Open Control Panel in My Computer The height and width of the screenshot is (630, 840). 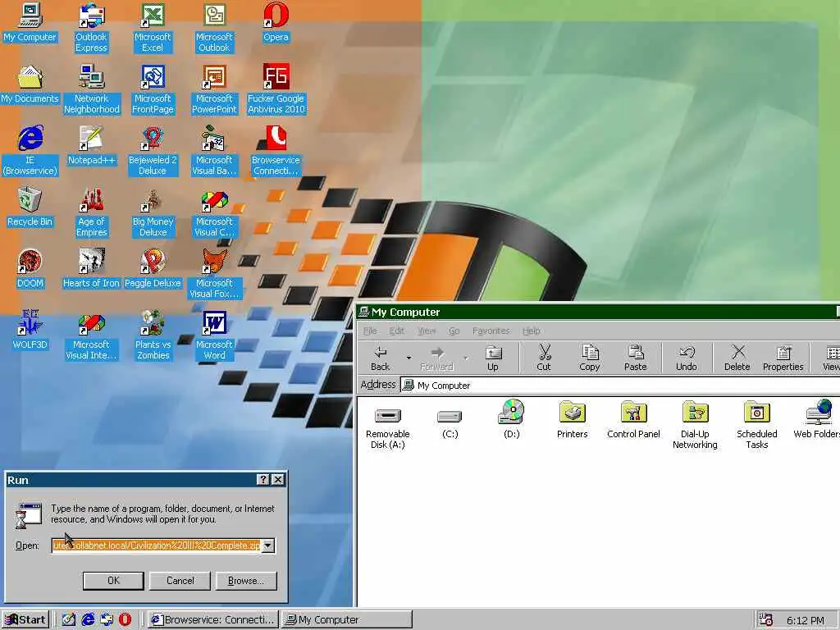[634, 421]
